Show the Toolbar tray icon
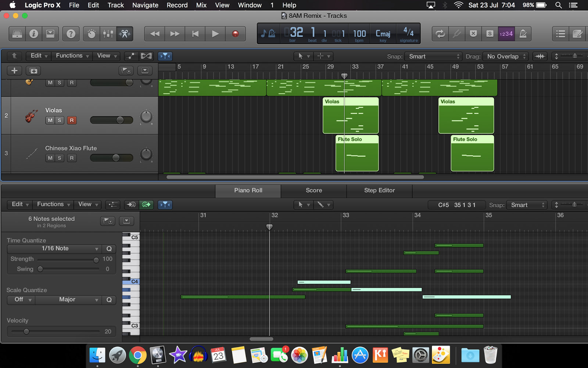Image resolution: width=588 pixels, height=368 pixels. point(50,34)
